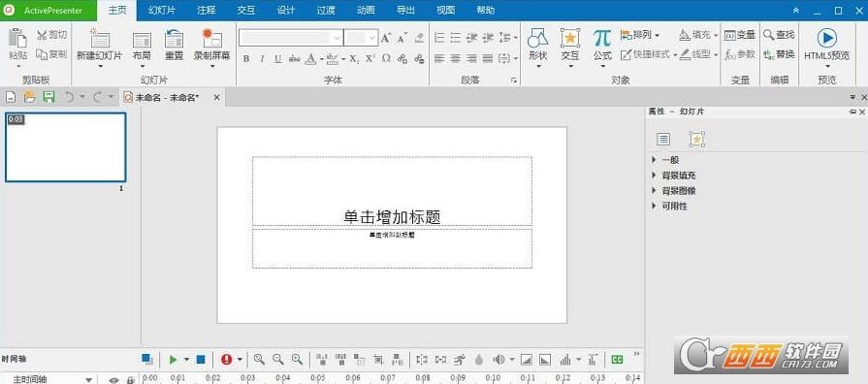Toggle Subscript formatting
The width and height of the screenshot is (868, 384).
click(354, 58)
